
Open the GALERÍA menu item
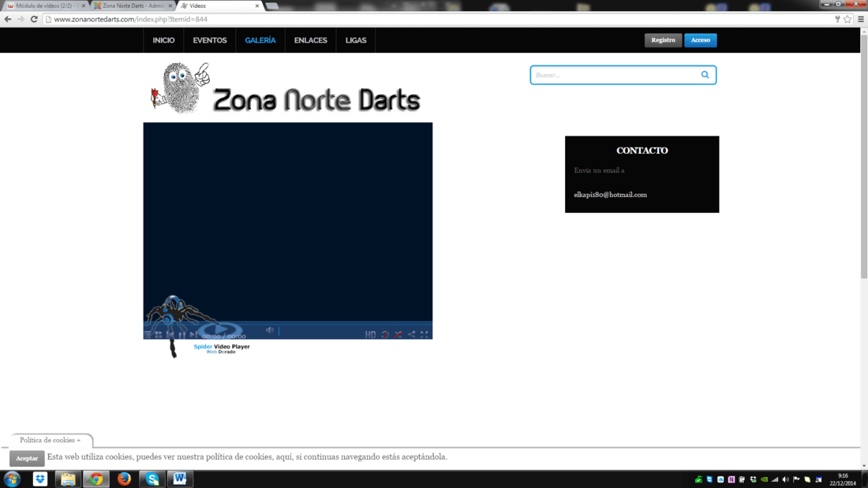click(x=260, y=40)
